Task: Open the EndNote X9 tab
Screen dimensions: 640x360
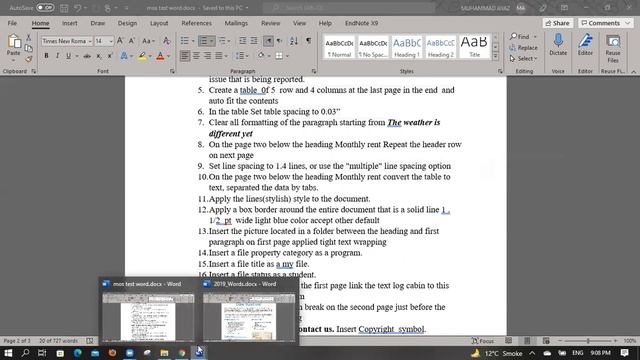Action: pos(361,23)
